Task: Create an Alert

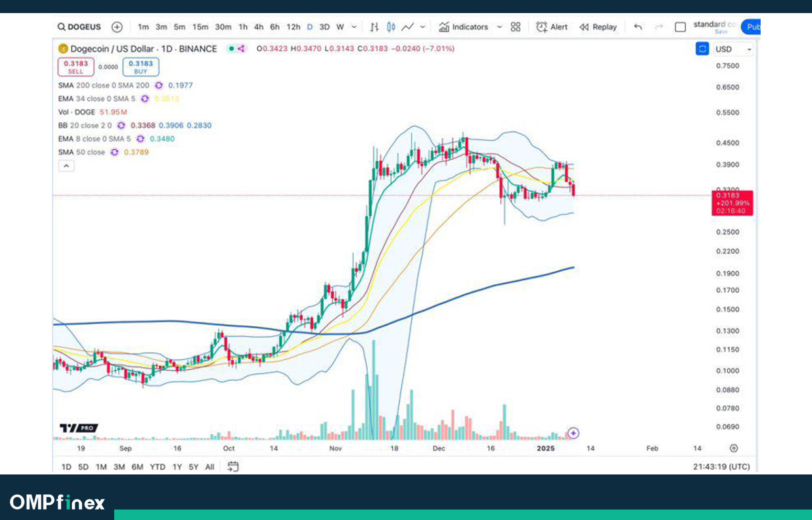Action: pos(552,27)
